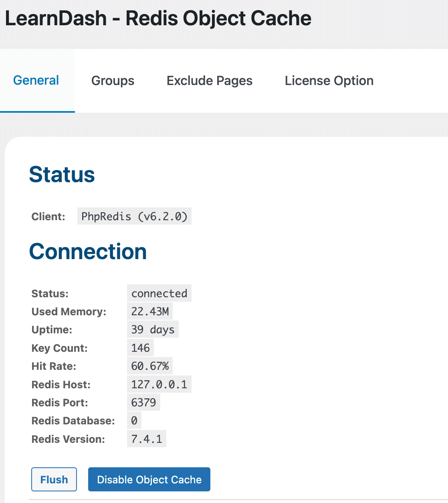Click the 'Redis Port:' label
This screenshot has height=503, width=448.
point(60,403)
